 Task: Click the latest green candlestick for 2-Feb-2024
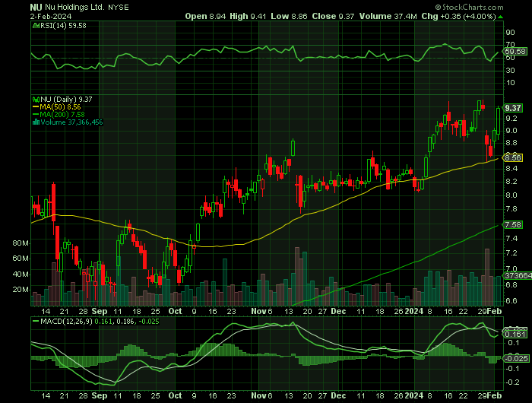[498, 121]
